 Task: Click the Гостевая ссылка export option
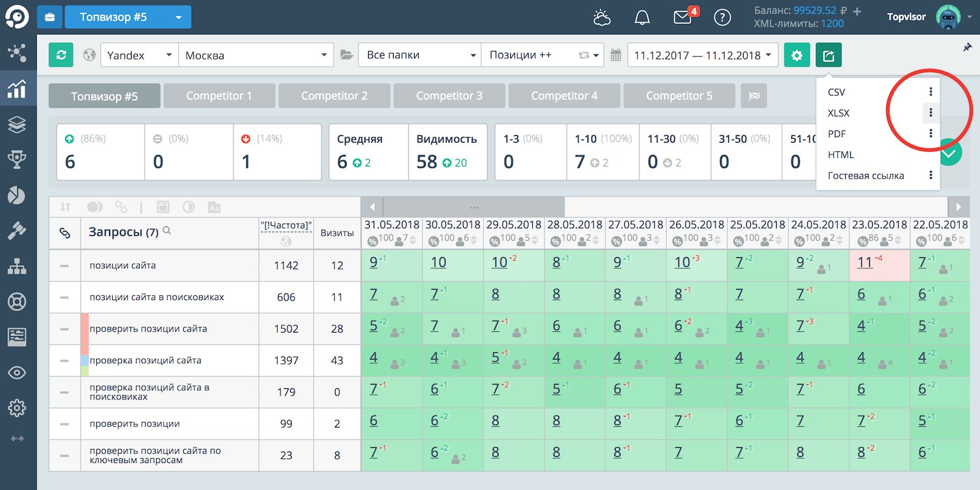865,176
